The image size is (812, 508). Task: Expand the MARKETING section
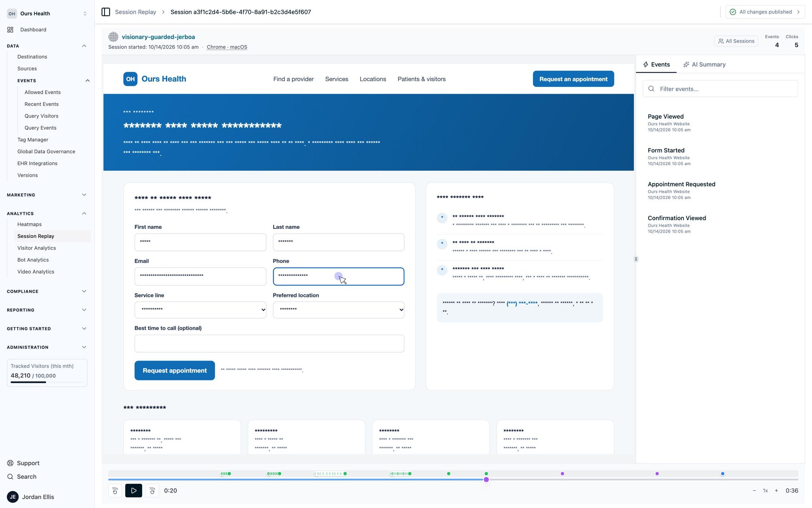[84, 195]
